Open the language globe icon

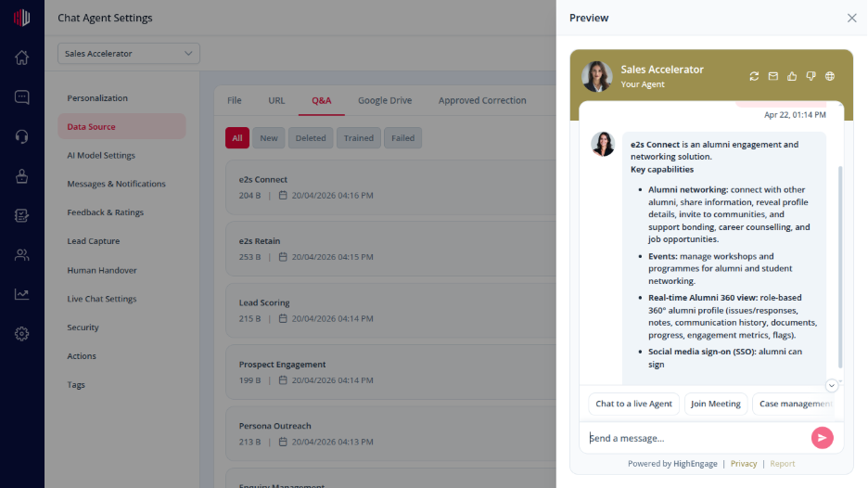[830, 76]
